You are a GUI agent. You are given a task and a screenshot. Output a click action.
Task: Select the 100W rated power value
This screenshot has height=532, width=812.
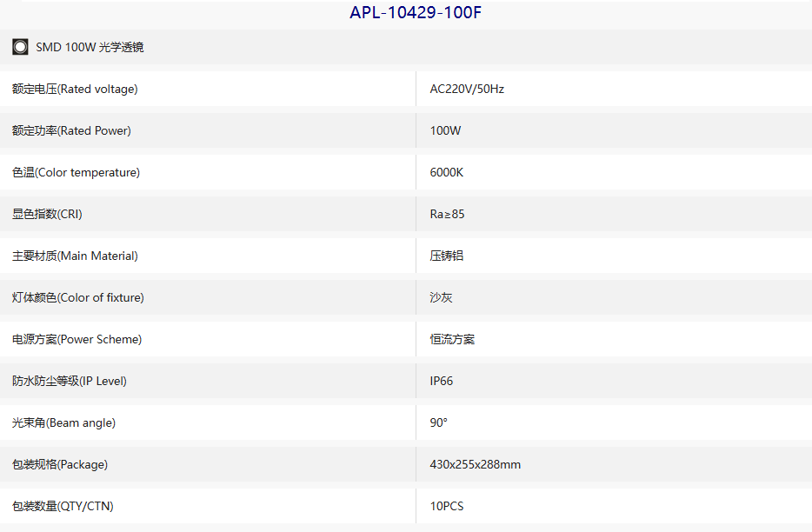coord(445,130)
